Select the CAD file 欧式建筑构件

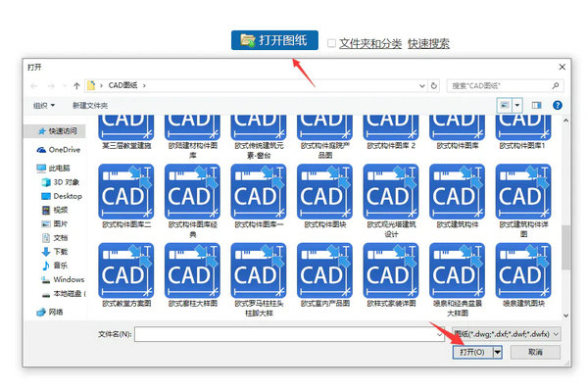point(457,196)
